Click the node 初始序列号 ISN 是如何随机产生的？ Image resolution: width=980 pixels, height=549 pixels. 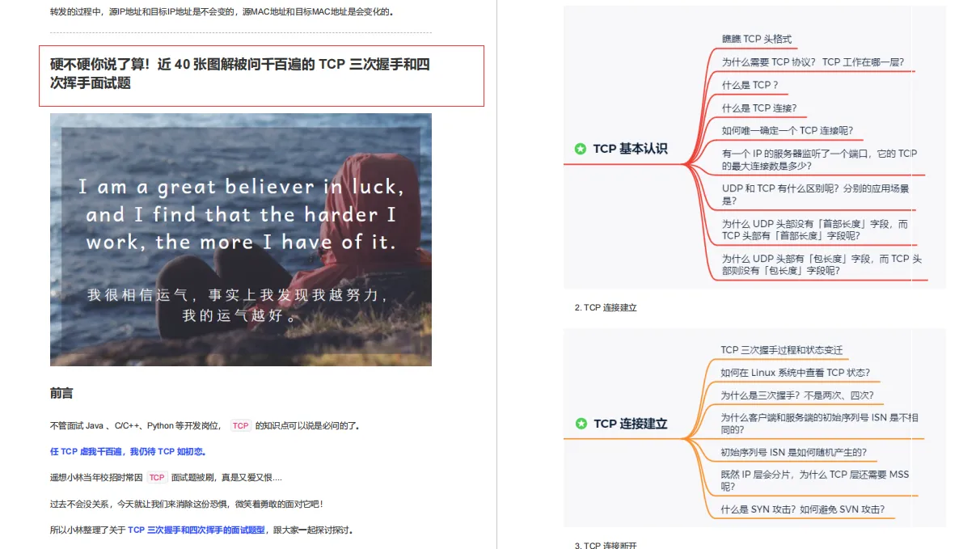pos(793,452)
